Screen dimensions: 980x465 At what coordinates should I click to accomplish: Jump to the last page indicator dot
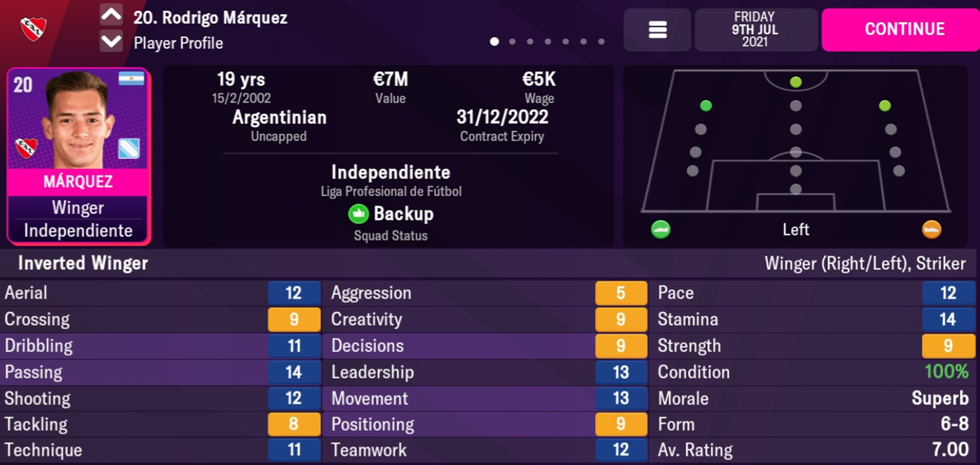[601, 41]
